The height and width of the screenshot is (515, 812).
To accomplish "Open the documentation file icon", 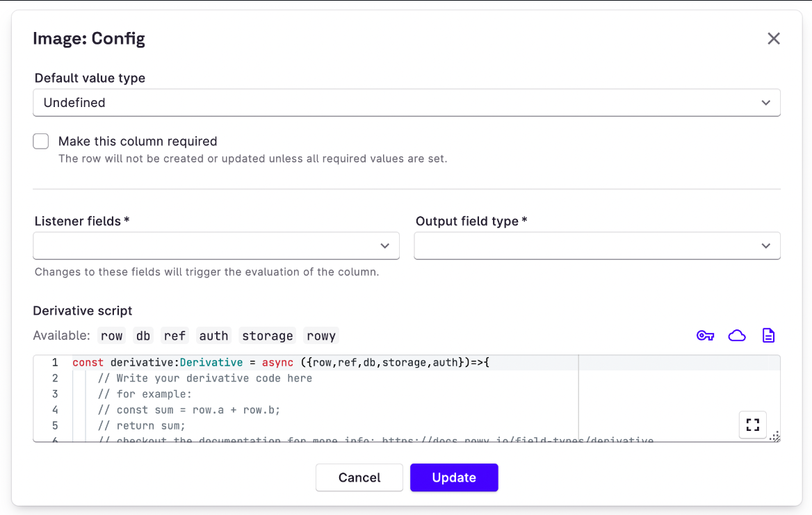I will (768, 336).
